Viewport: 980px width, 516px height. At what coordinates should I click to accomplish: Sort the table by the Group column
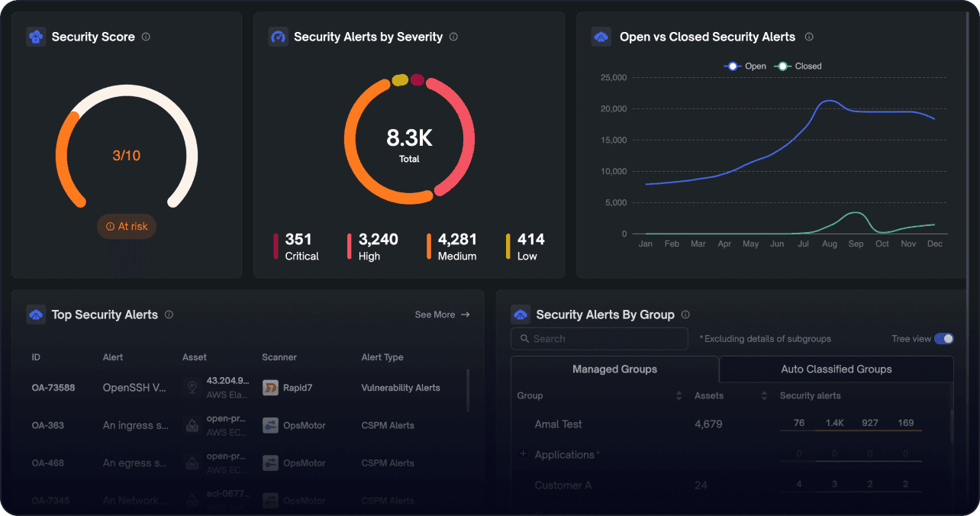click(679, 395)
